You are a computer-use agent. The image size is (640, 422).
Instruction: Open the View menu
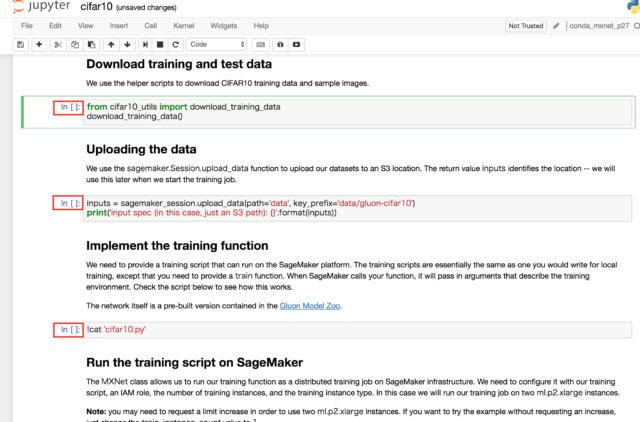point(86,26)
